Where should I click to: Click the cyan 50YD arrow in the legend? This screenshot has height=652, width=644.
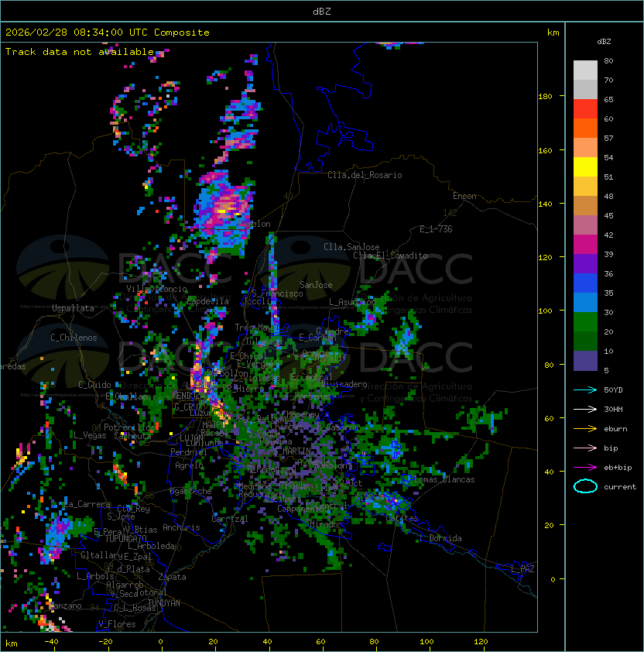click(x=585, y=389)
